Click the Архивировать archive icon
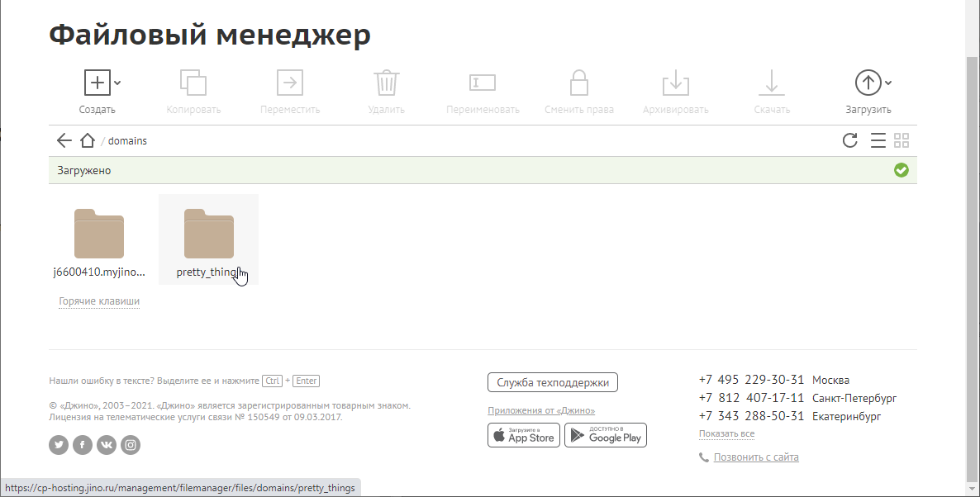 (x=675, y=83)
